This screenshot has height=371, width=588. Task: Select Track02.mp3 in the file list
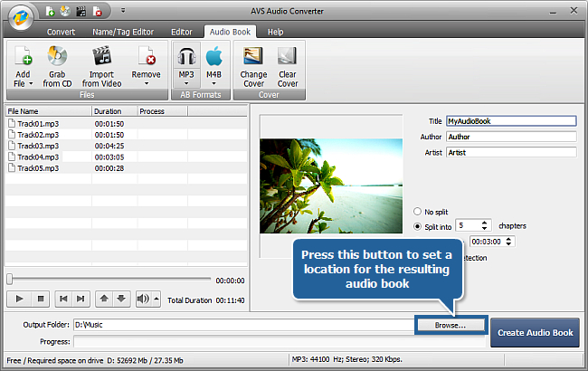[x=38, y=135]
